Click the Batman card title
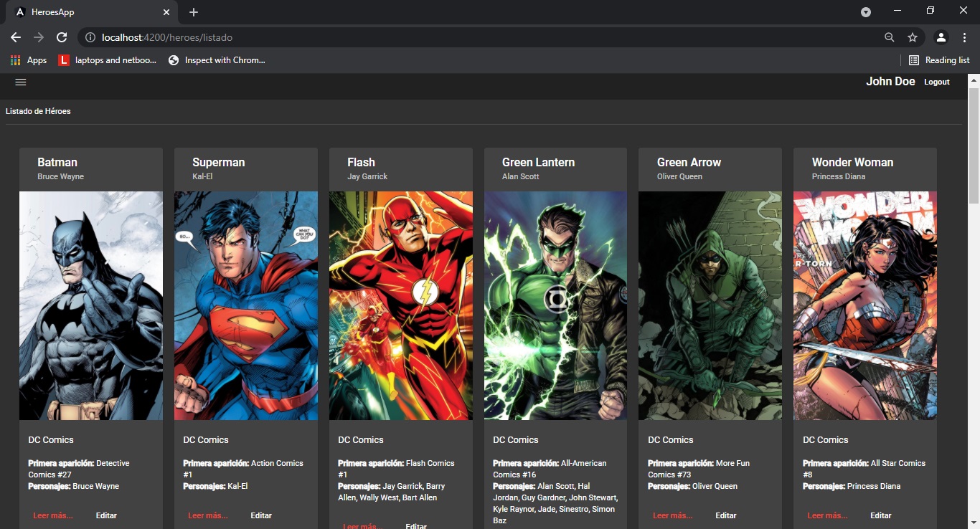 point(57,162)
